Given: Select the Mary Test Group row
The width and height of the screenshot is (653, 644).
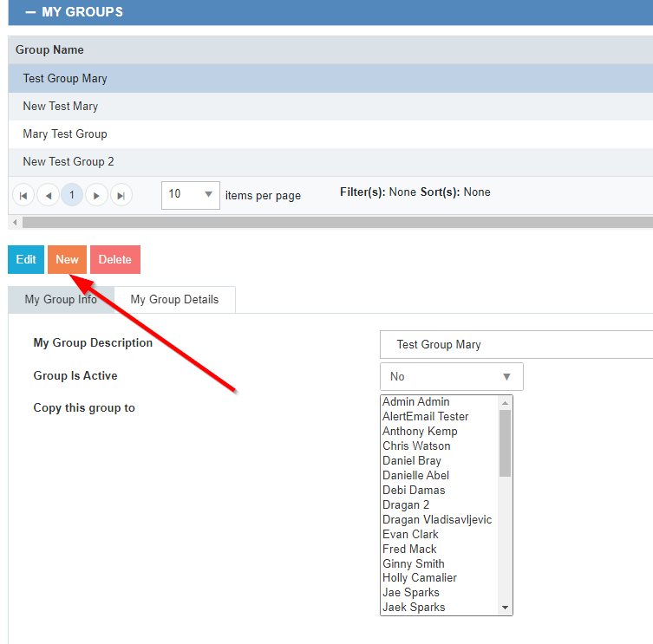Looking at the screenshot, I should click(x=330, y=134).
